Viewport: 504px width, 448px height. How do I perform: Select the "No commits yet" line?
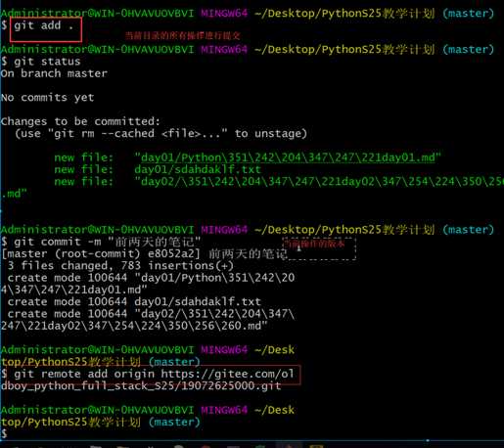point(47,98)
